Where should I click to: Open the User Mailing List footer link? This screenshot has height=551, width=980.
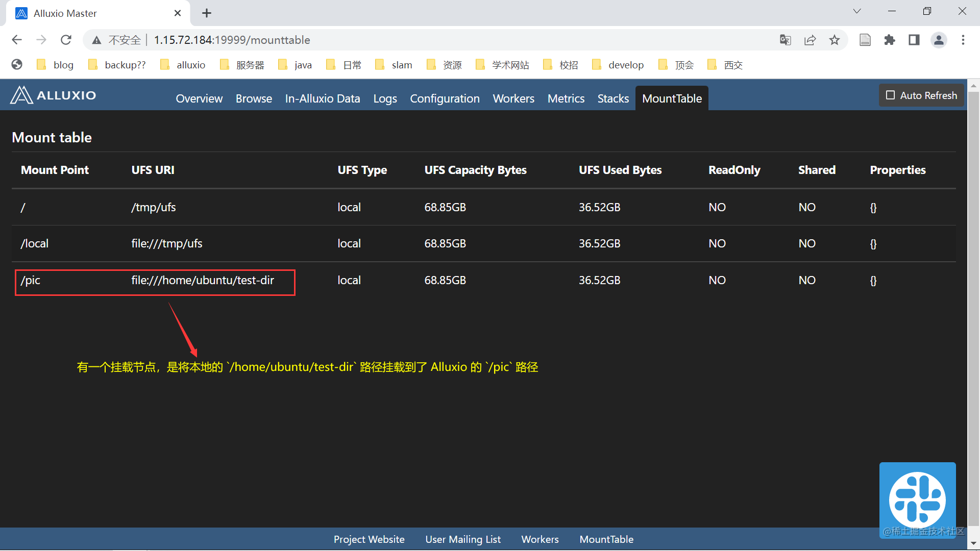pyautogui.click(x=463, y=539)
